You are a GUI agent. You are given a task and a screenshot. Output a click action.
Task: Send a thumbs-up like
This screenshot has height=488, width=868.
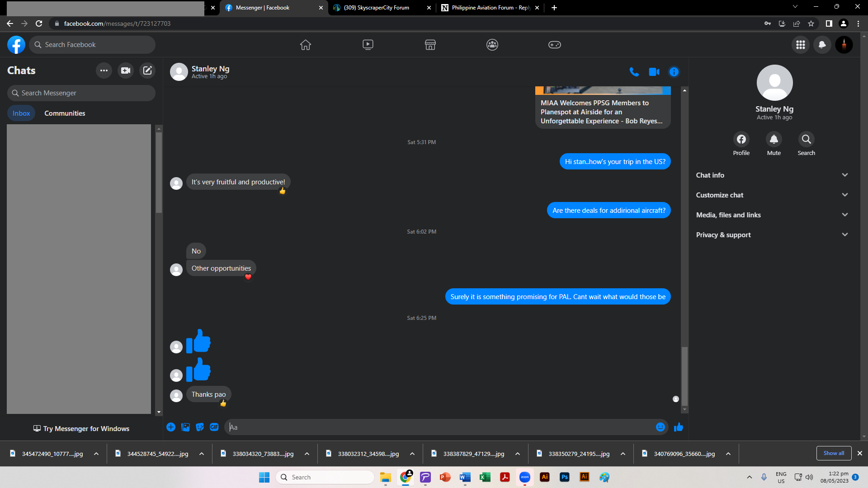678,427
